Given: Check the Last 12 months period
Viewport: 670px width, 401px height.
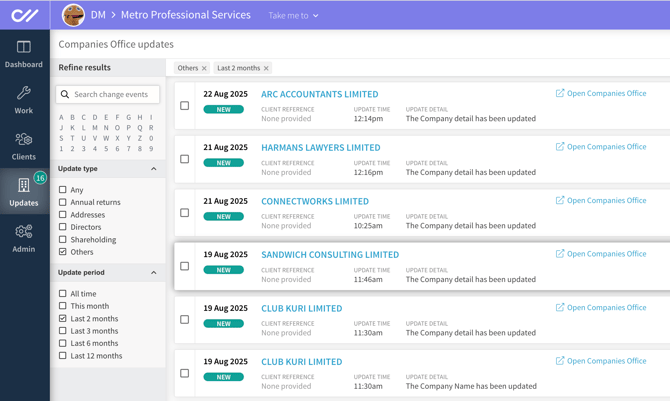Looking at the screenshot, I should click(x=63, y=355).
